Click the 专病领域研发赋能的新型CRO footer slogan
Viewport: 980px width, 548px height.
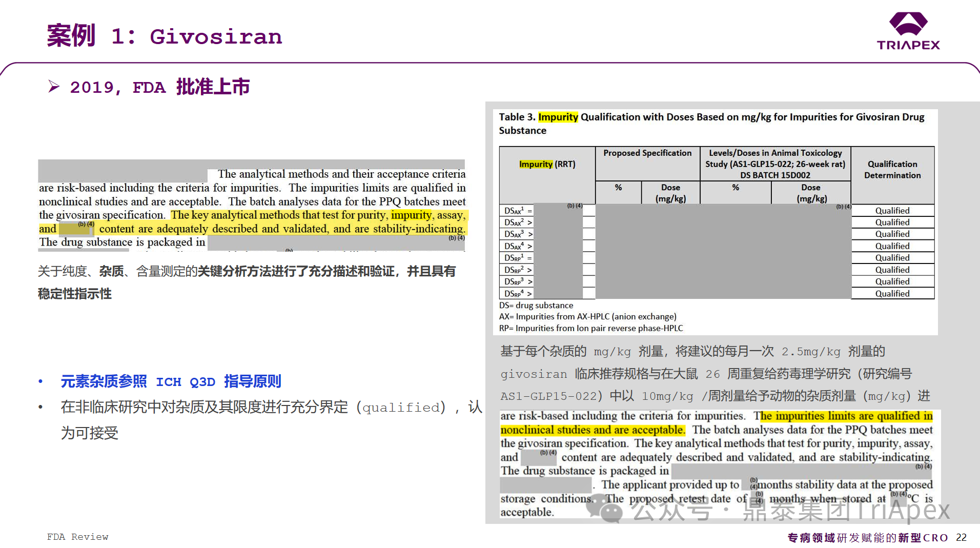(x=867, y=537)
